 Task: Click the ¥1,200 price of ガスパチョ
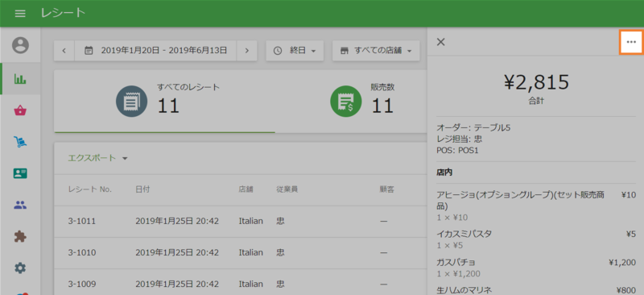[622, 263]
